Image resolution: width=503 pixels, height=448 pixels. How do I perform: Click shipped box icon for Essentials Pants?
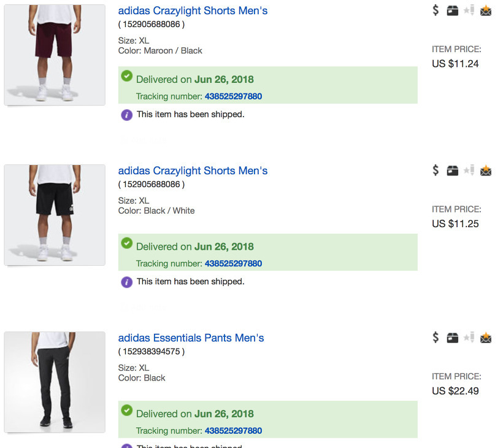(x=453, y=338)
